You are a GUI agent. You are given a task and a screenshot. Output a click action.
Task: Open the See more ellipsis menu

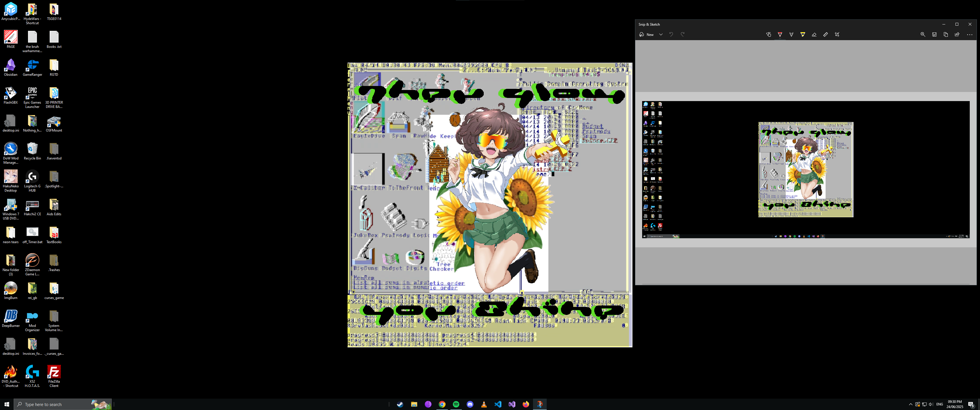coord(970,35)
